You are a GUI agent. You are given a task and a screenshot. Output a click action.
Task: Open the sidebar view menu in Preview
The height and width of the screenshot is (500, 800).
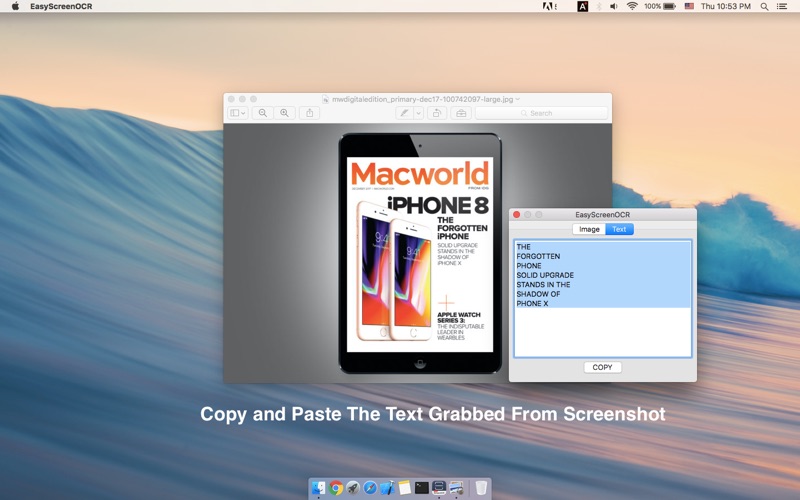237,113
